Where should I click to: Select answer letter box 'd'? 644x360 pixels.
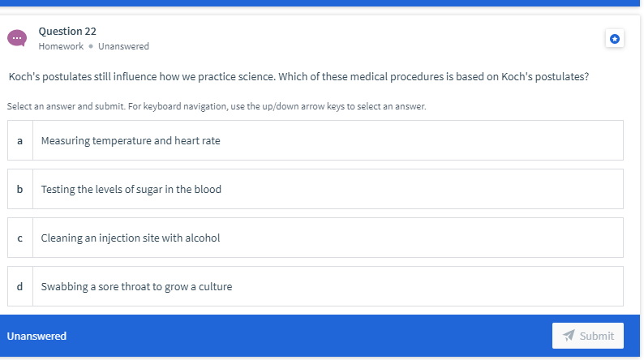pos(19,286)
